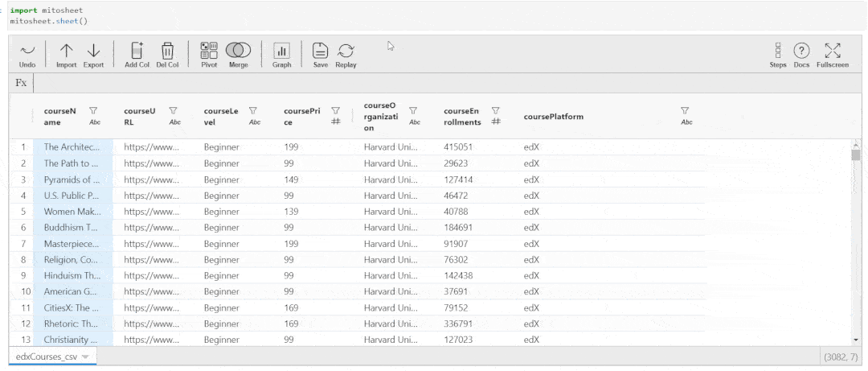Viewport: 868px width, 371px height.
Task: Click row number 7
Action: [24, 244]
